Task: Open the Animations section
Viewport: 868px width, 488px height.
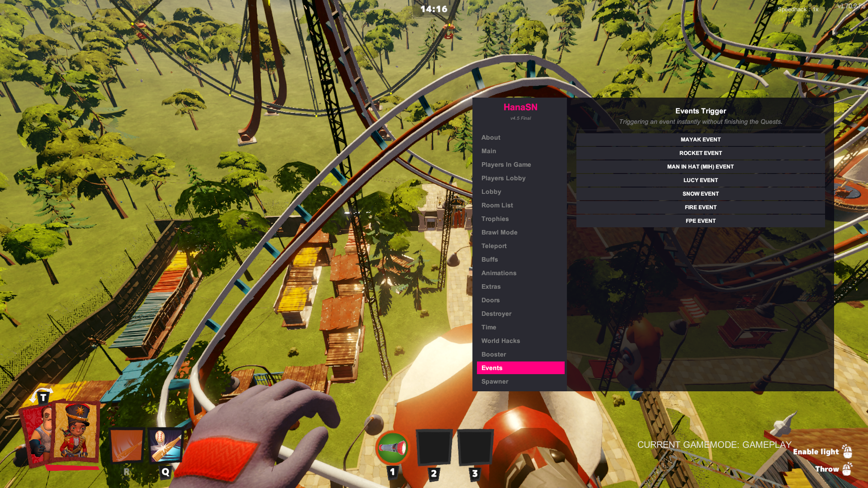Action: pos(520,273)
